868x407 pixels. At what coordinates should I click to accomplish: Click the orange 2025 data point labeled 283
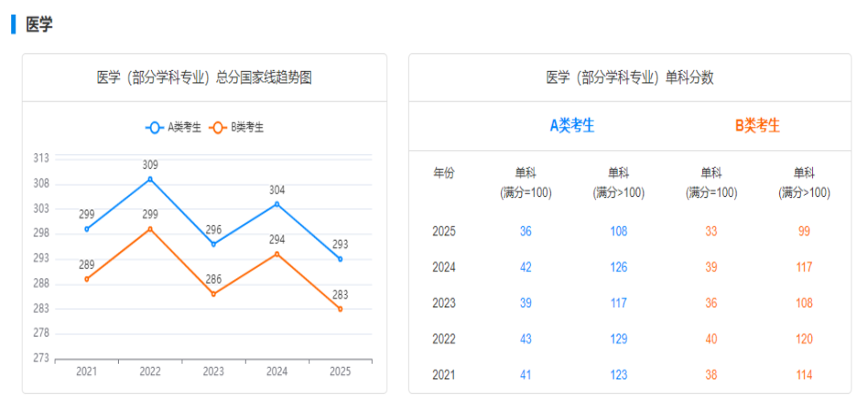click(340, 309)
